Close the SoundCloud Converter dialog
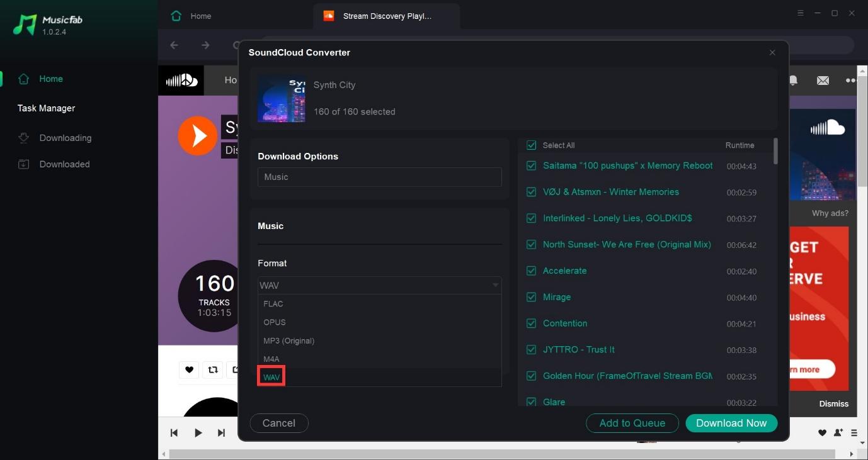Screen dimensions: 868x460 pos(772,53)
